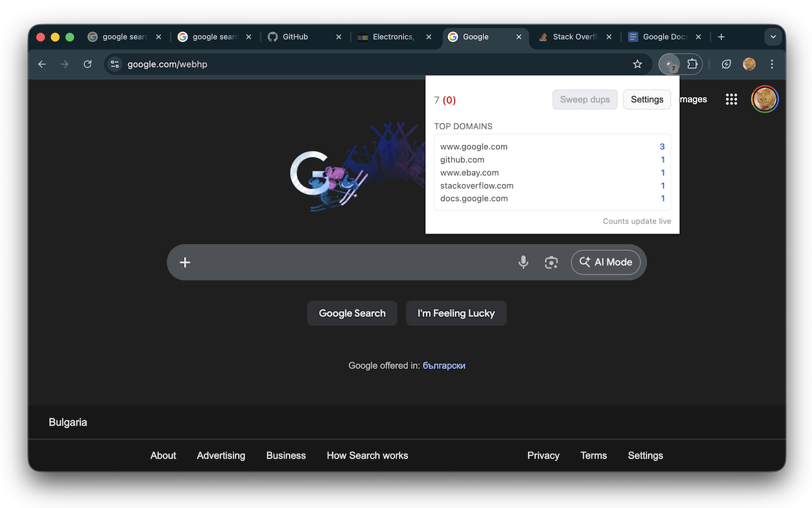Click the tab counter extension icon with badge 7

pyautogui.click(x=670, y=64)
